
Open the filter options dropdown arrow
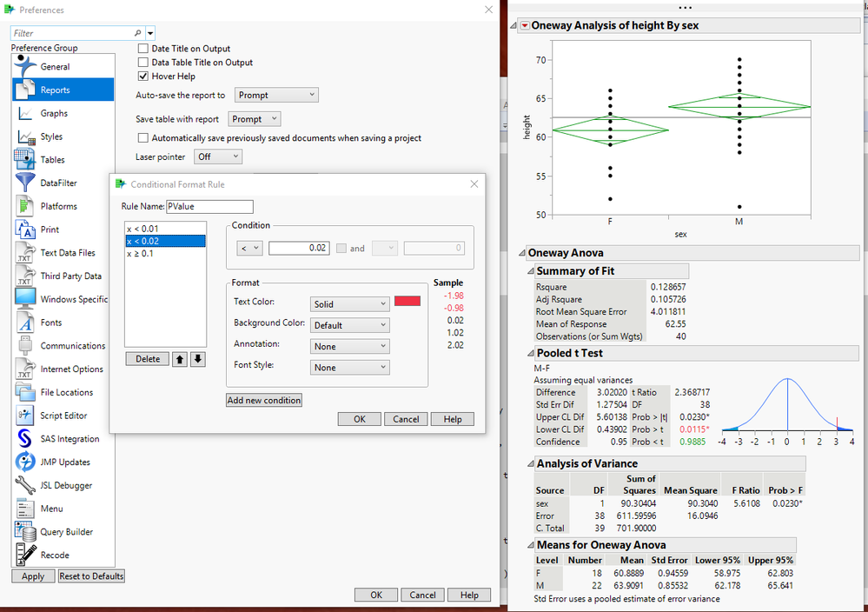150,33
